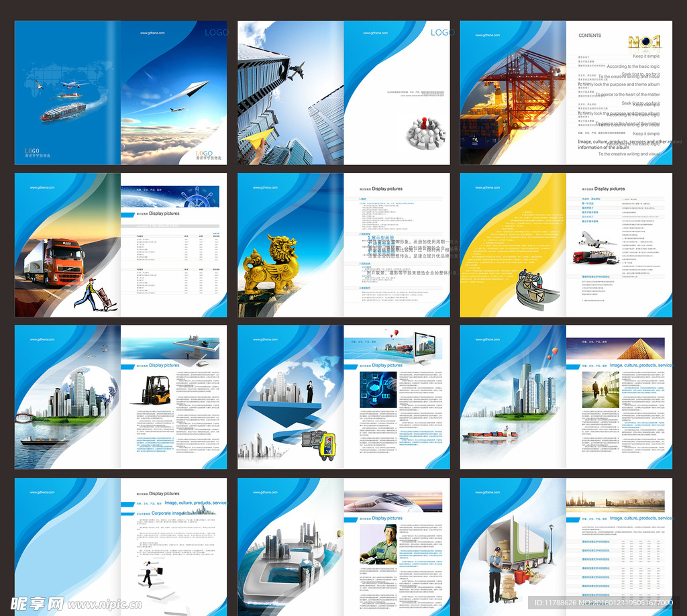Click the container ship on blue cover
This screenshot has width=687, height=616.
[64, 111]
